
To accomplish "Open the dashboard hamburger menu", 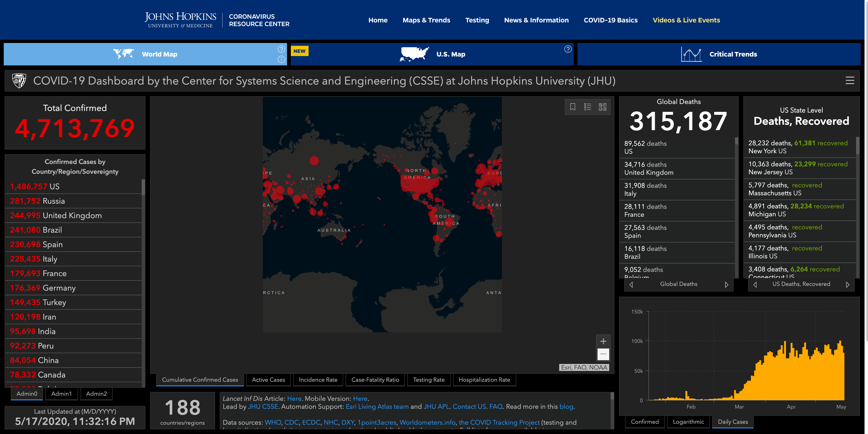I will pos(850,81).
